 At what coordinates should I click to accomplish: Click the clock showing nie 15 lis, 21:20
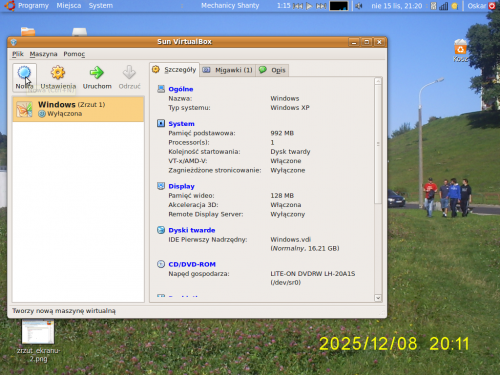[x=397, y=6]
